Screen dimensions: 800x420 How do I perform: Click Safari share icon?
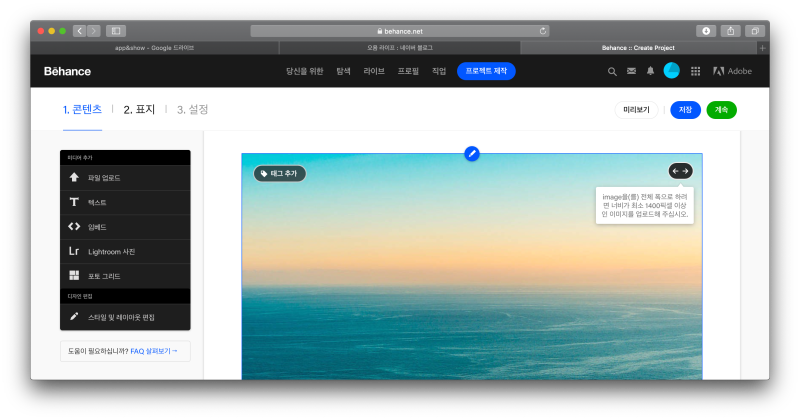pyautogui.click(x=731, y=31)
